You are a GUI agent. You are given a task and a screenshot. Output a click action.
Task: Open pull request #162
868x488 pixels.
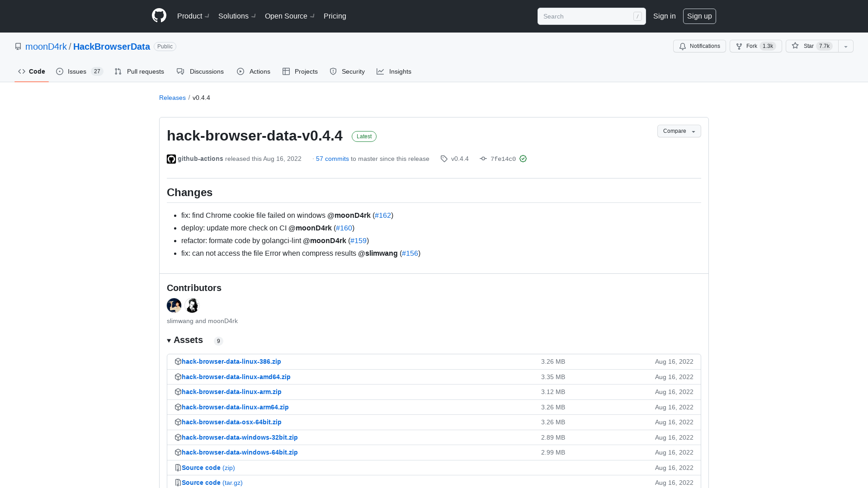click(x=383, y=216)
